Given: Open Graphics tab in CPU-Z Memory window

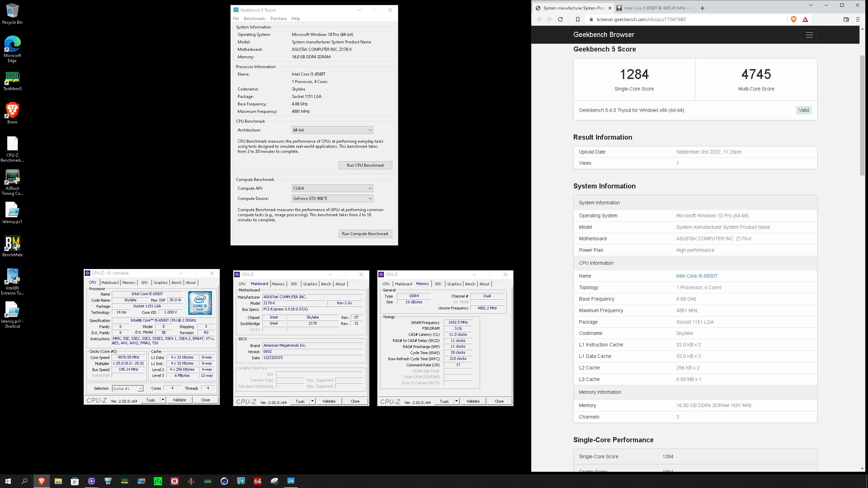Looking at the screenshot, I should click(x=454, y=284).
